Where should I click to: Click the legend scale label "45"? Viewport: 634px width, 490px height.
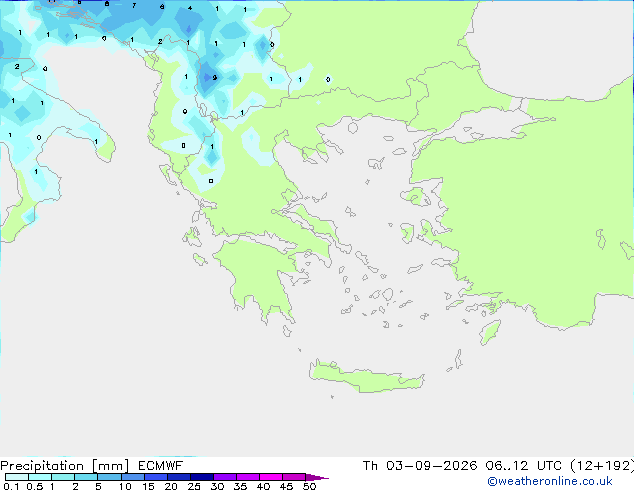coord(286,486)
